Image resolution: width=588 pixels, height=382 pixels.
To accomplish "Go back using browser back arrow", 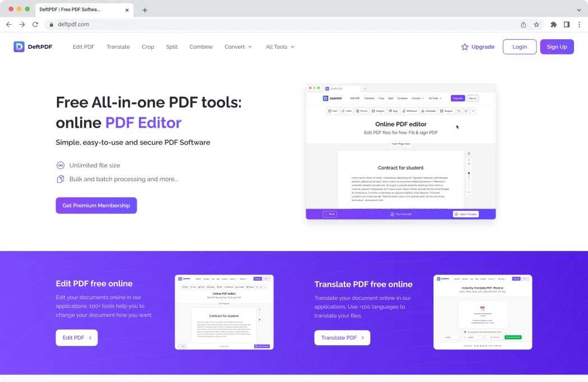I will click(x=9, y=25).
